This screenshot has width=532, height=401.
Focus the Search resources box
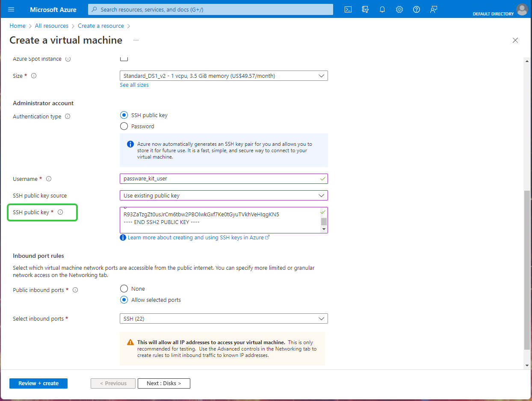[210, 9]
